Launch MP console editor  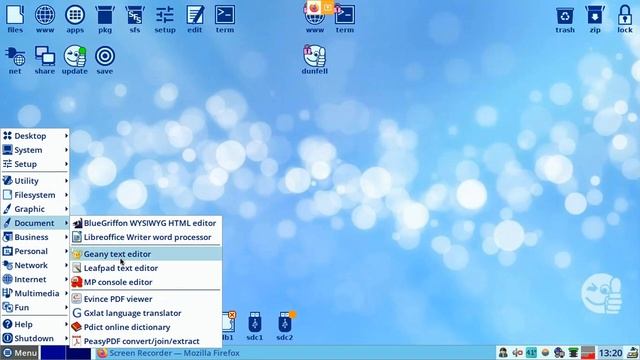(146, 282)
